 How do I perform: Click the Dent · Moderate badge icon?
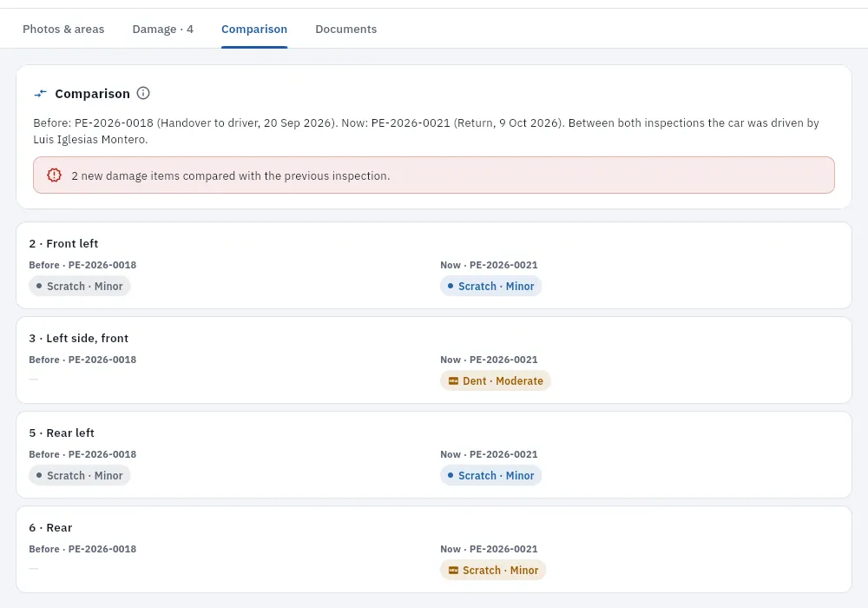coord(453,381)
